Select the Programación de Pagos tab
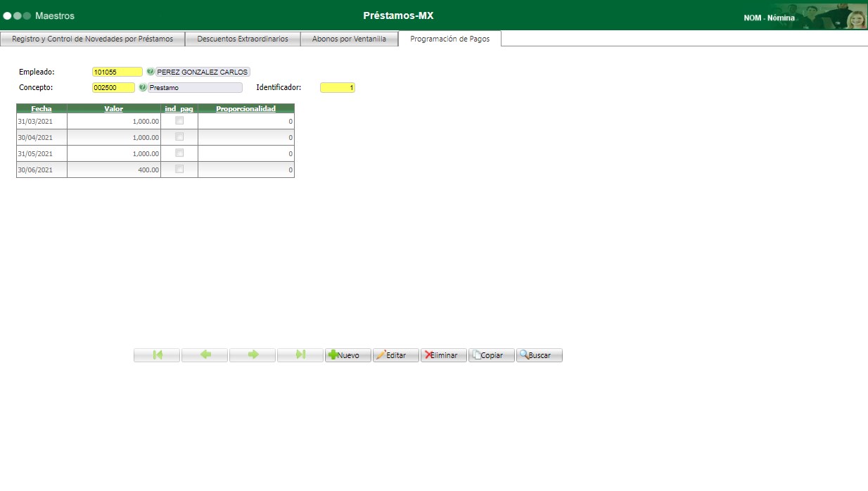This screenshot has width=868, height=491. click(x=449, y=39)
